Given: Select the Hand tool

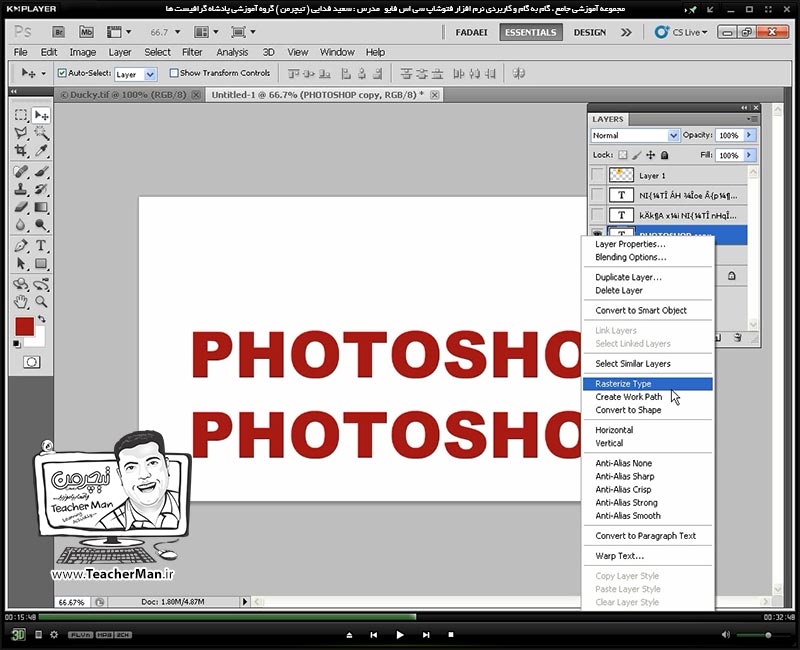Looking at the screenshot, I should click(x=21, y=302).
